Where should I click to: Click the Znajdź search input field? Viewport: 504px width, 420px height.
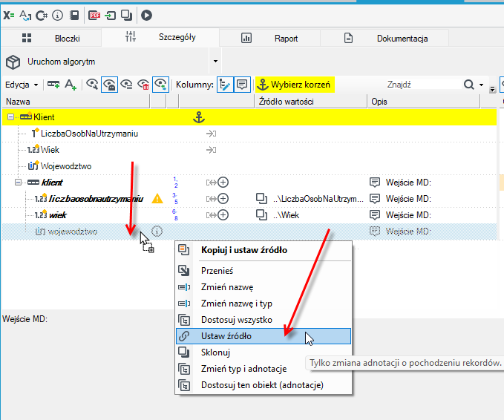pos(423,85)
